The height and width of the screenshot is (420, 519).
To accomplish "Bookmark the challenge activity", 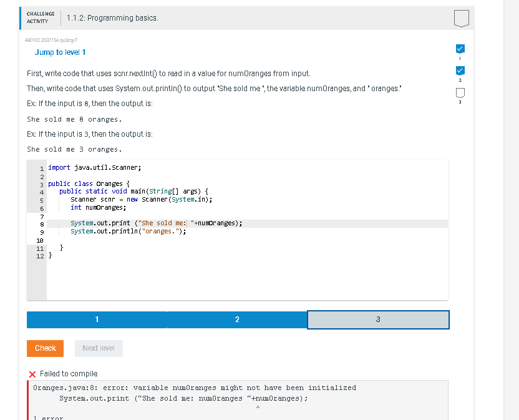I will pos(461,18).
